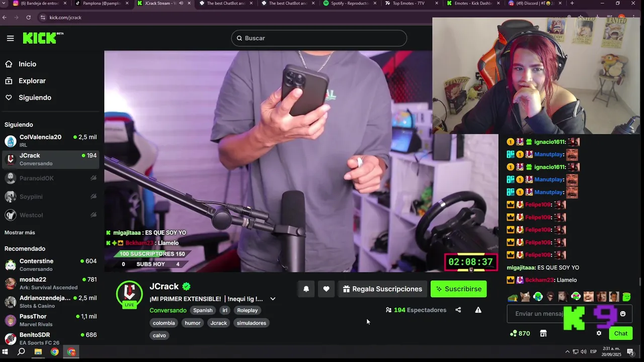Open File Explorer from taskbar

coord(38,352)
